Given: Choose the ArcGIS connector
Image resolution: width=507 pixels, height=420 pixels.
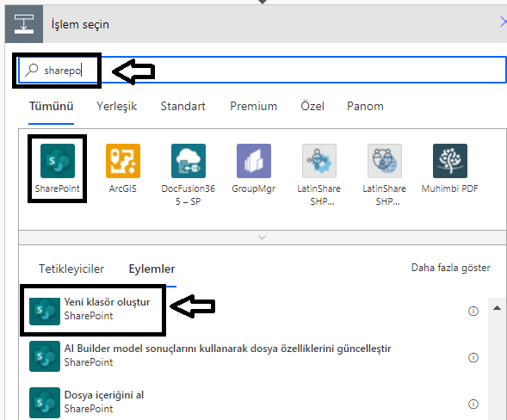Looking at the screenshot, I should pyautogui.click(x=123, y=161).
